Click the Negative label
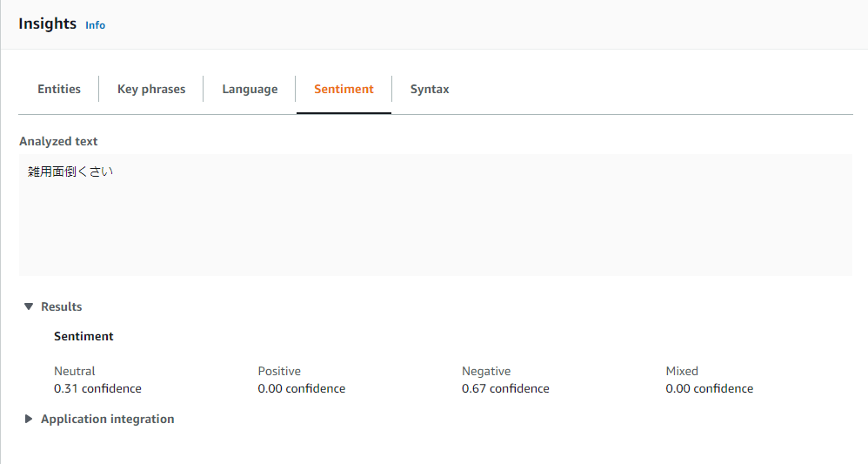Viewport: 868px width, 464px height. coord(486,371)
